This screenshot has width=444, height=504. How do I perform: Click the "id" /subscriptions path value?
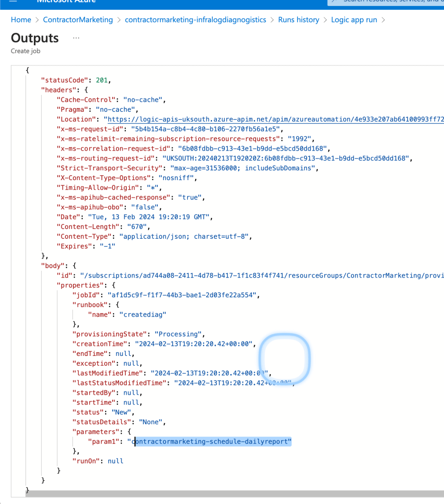[x=262, y=276]
